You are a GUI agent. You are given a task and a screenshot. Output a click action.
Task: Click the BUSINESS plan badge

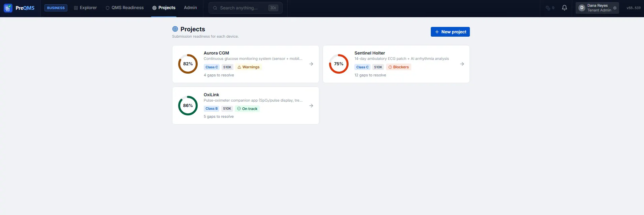[x=56, y=8]
